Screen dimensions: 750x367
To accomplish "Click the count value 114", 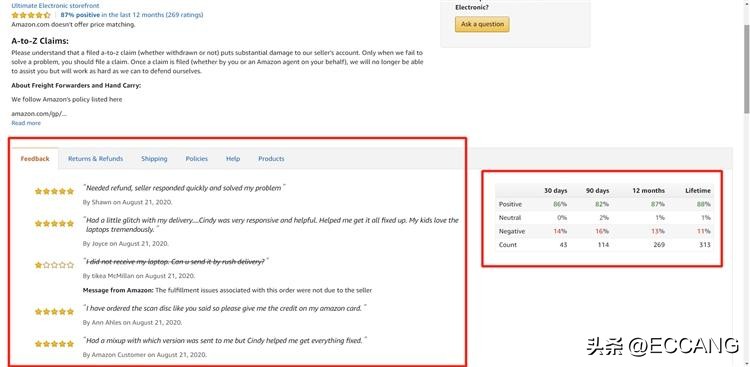I will tap(603, 245).
